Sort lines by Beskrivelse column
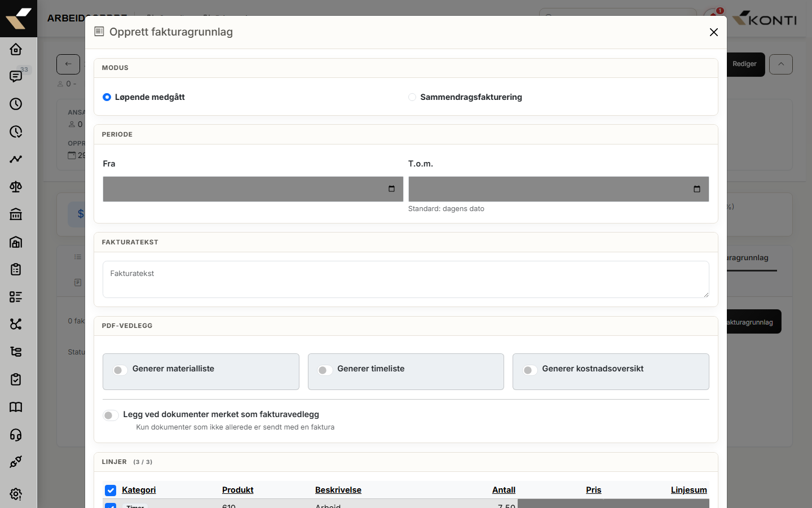 (338, 490)
